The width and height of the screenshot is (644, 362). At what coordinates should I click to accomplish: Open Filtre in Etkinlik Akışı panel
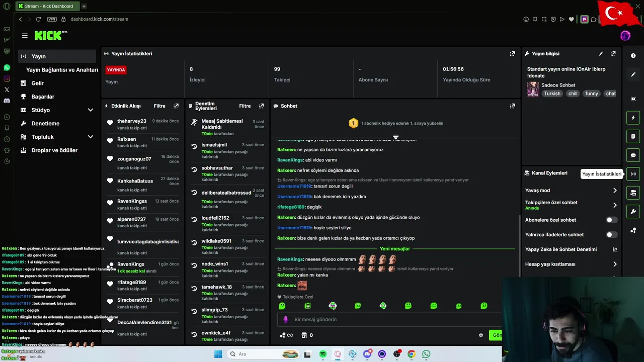click(159, 106)
